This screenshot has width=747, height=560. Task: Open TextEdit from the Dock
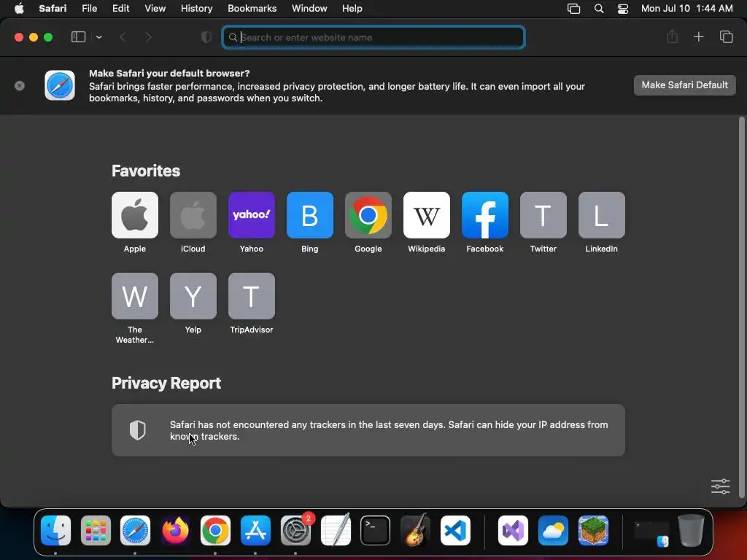click(x=336, y=530)
